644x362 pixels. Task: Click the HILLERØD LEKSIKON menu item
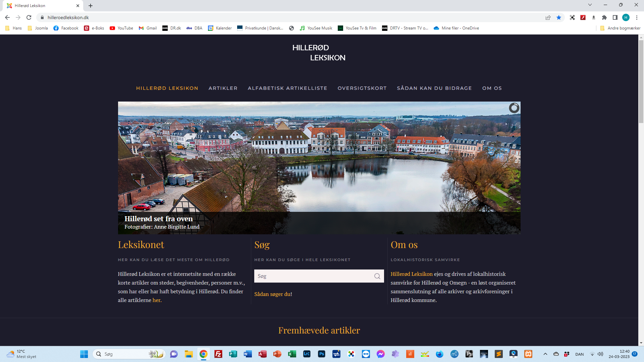167,88
